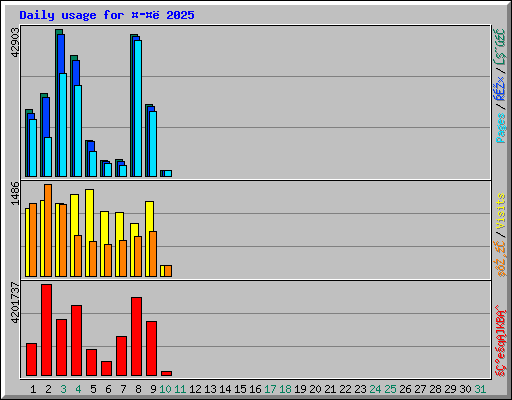Image resolution: width=512 pixels, height=400 pixels.
Task: Click day 9 on the x-axis
Action: [x=153, y=389]
